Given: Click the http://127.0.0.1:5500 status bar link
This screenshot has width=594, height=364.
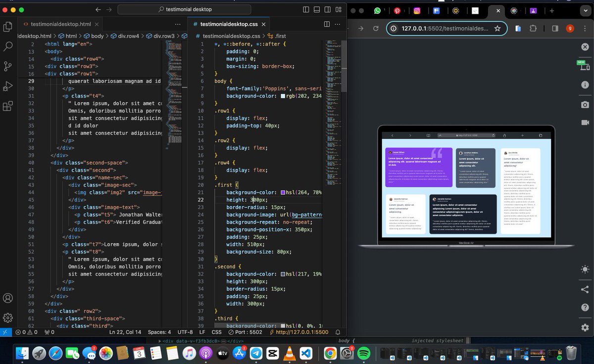Looking at the screenshot, I should point(299,332).
